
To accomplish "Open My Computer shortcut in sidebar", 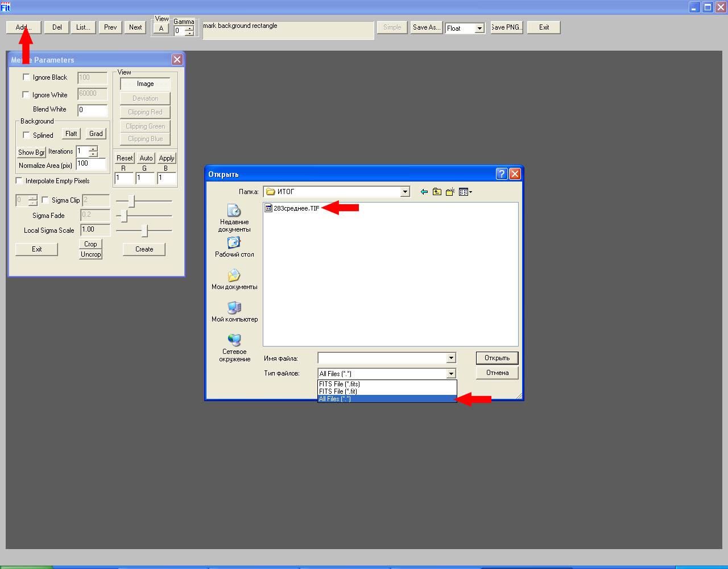I will [234, 312].
